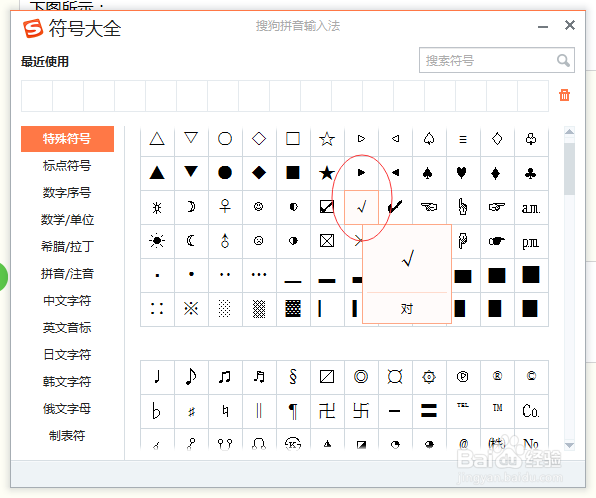The height and width of the screenshot is (498, 596).
Task: Insert the black club suit symbol
Action: point(531,173)
